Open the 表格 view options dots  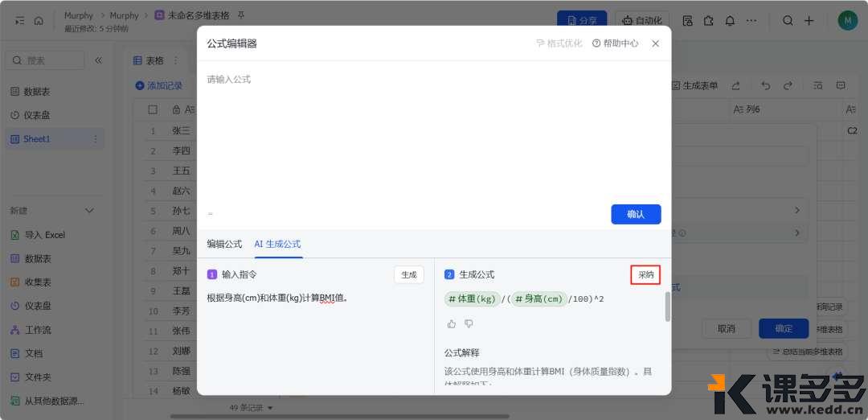pos(176,60)
